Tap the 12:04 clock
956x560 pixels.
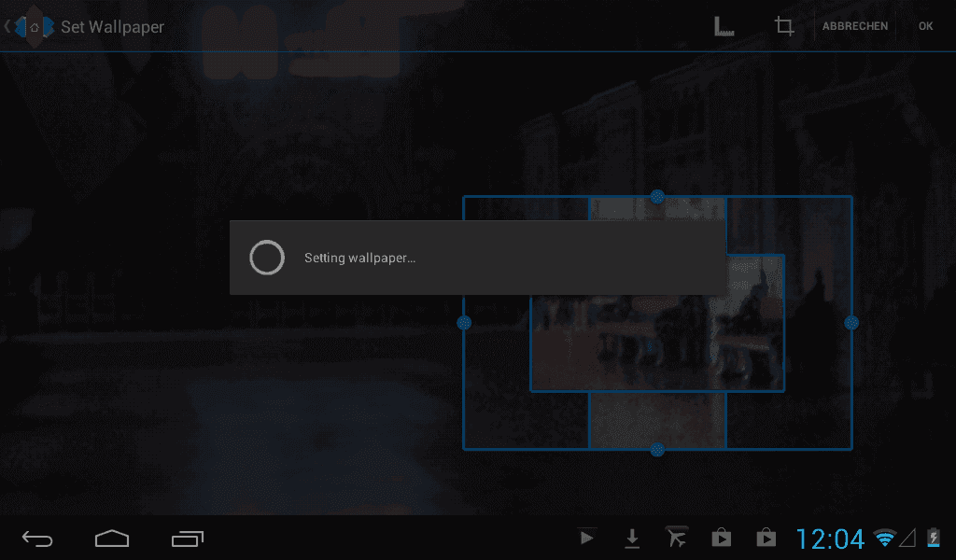tap(830, 539)
